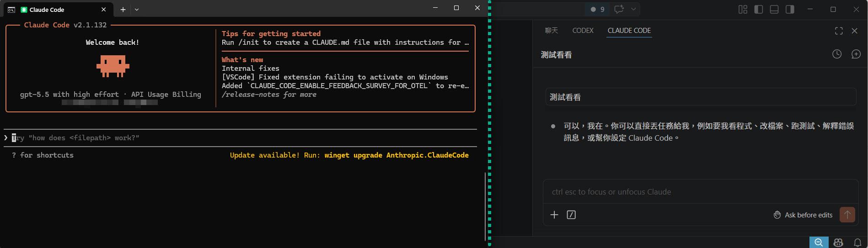868x248 pixels.
Task: Toggle secondary side bar icon
Action: [790, 9]
